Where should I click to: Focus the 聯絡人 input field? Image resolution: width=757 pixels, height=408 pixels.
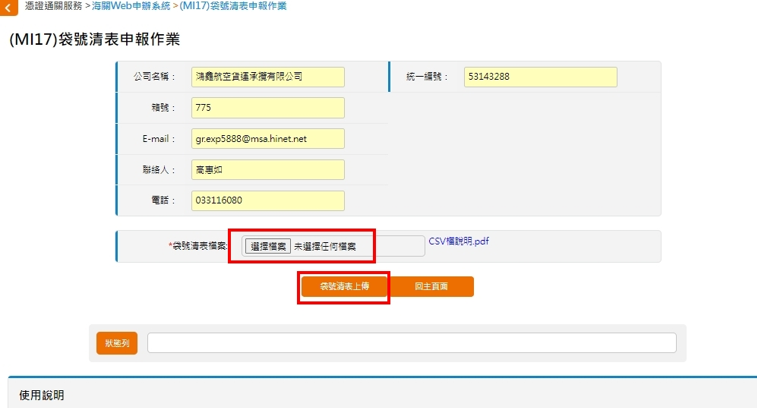pyautogui.click(x=267, y=170)
